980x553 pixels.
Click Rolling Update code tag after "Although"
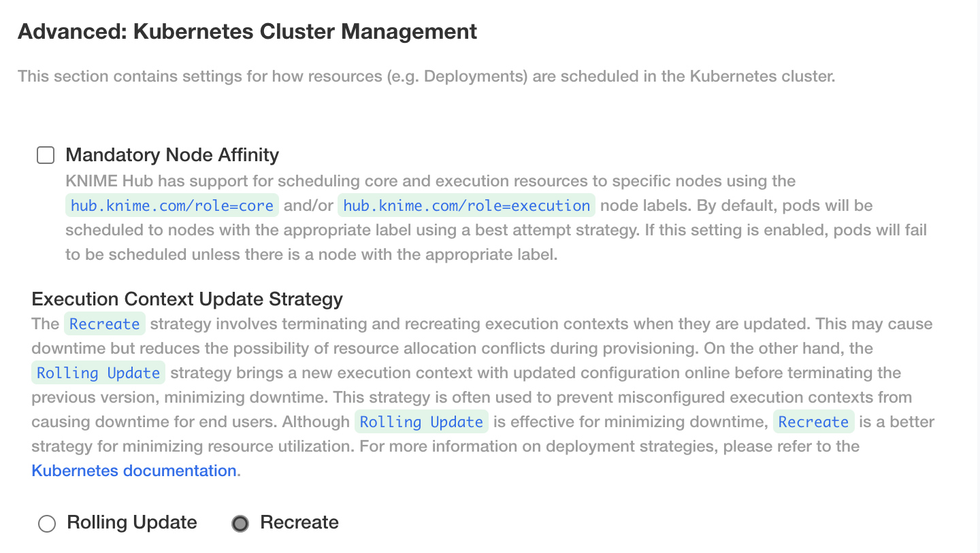pos(421,422)
